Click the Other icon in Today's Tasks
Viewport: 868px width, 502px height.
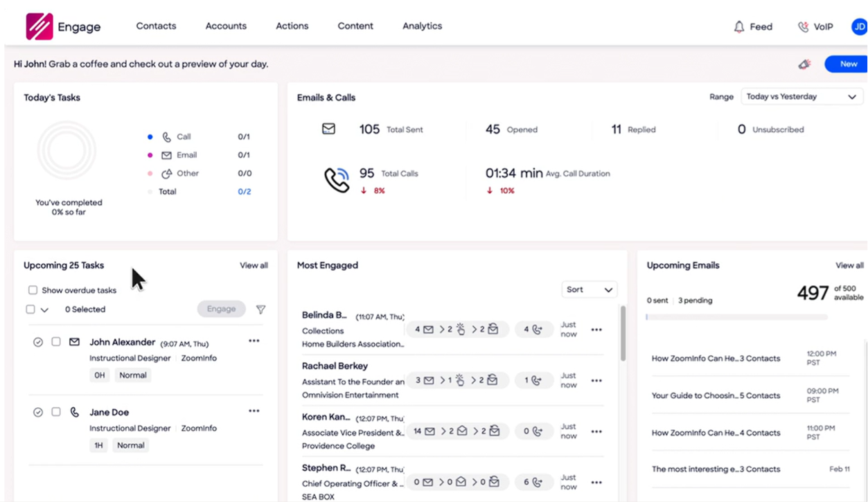tap(166, 173)
